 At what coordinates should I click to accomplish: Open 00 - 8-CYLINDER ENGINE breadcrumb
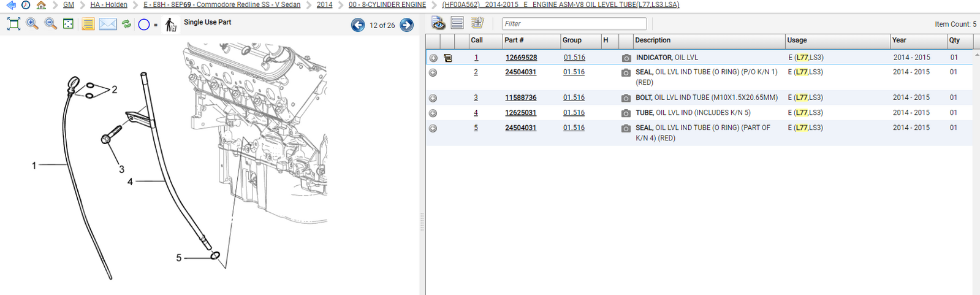(x=387, y=5)
